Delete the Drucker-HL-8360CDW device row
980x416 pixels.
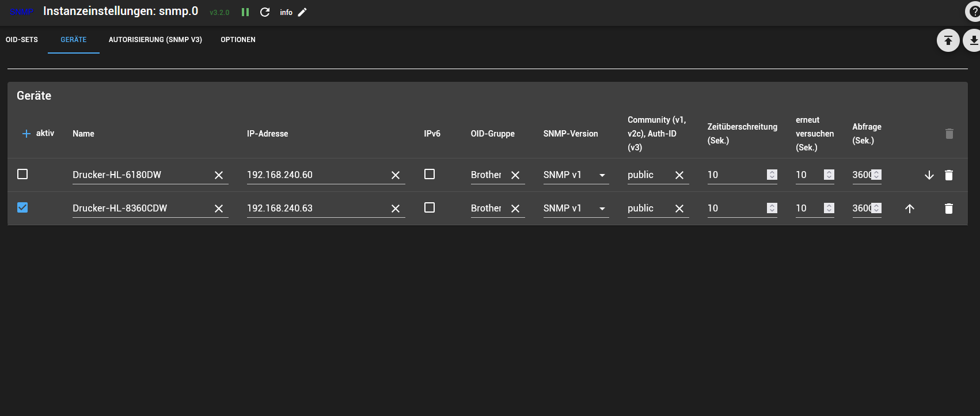[x=949, y=209]
